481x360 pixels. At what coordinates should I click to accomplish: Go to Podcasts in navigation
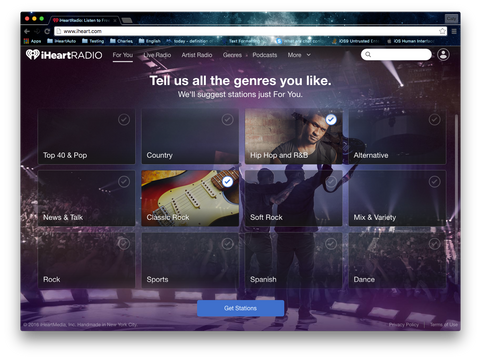tap(265, 55)
